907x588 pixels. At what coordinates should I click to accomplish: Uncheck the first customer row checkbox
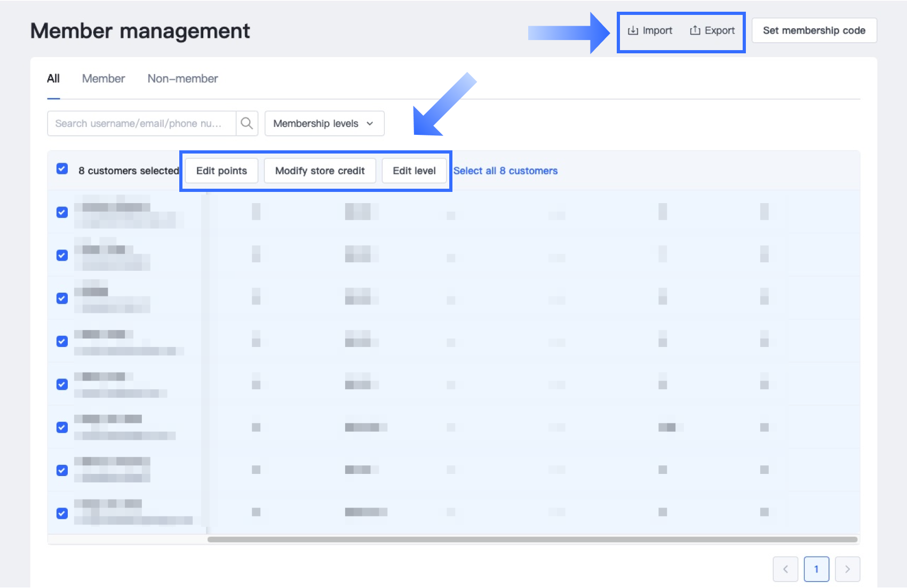(x=62, y=212)
